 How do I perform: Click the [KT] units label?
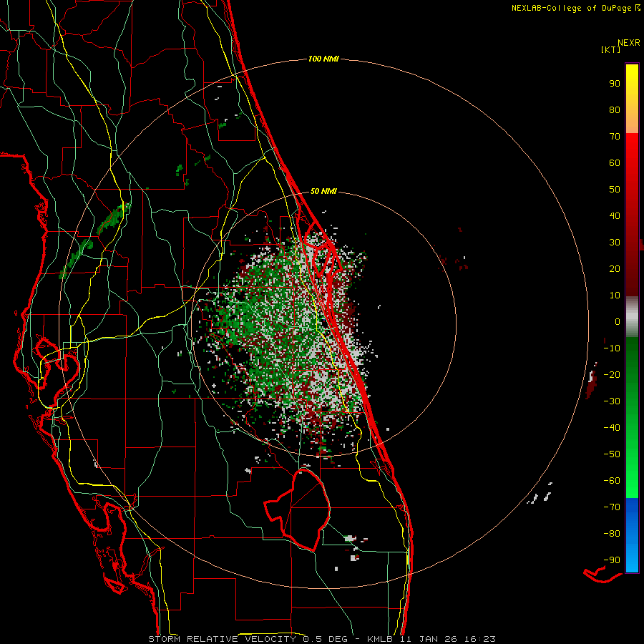[610, 49]
